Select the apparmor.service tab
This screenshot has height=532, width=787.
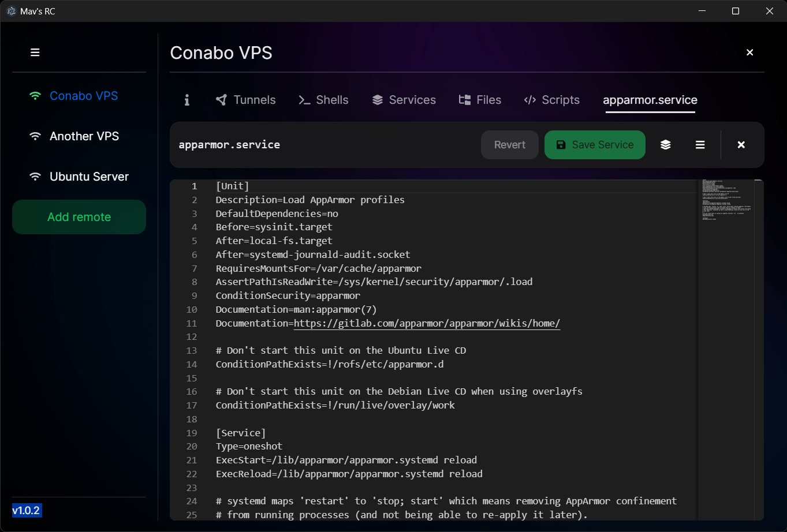(650, 100)
